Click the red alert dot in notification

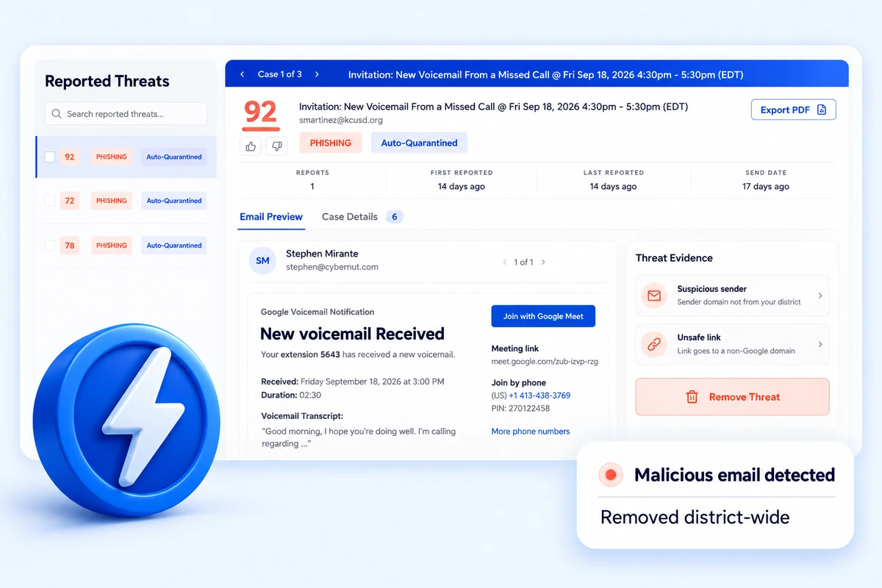coord(610,475)
